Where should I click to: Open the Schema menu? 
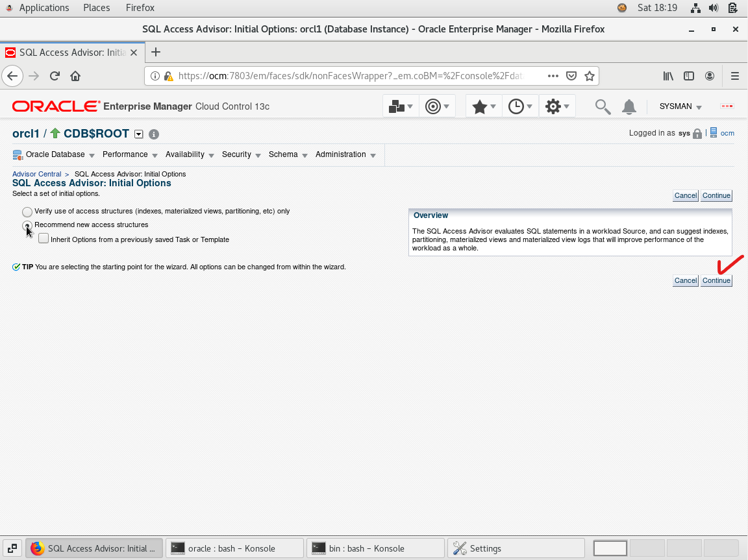point(288,154)
